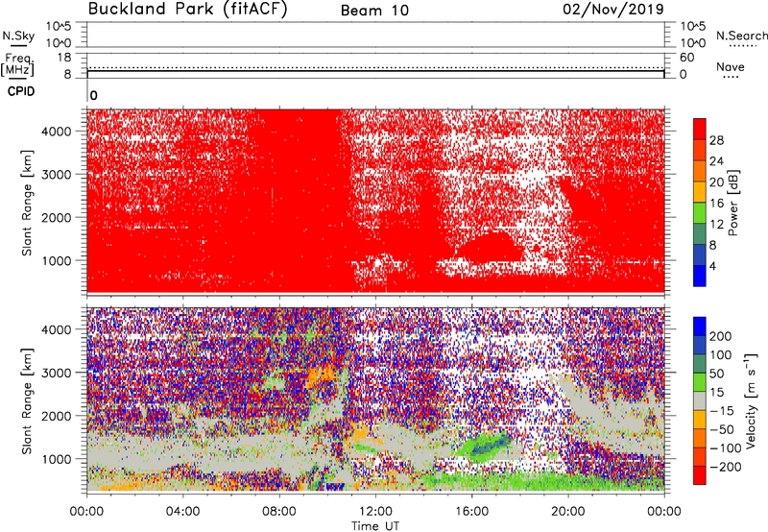Click the "1000" tick in the velocity panel
768x532 pixels.
pyautogui.click(x=57, y=459)
